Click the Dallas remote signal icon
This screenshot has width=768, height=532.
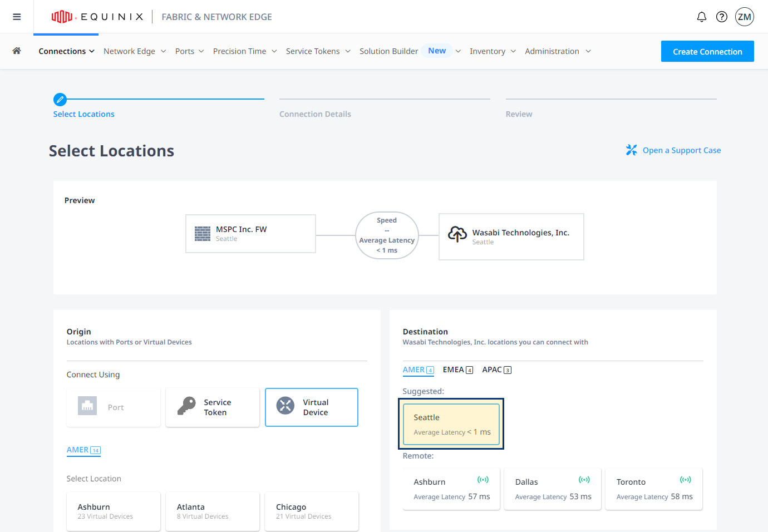coord(584,480)
